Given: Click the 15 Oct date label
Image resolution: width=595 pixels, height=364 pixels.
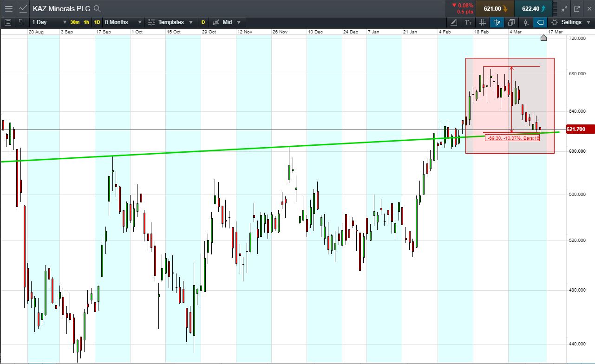Looking at the screenshot, I should (x=173, y=32).
